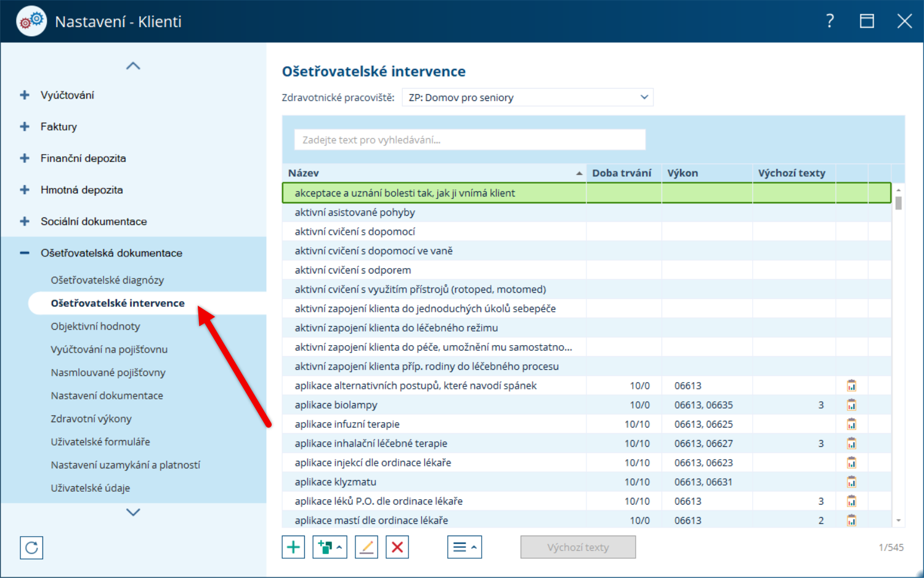The image size is (924, 578).
Task: Click the green plus add intervention button
Action: 293,547
